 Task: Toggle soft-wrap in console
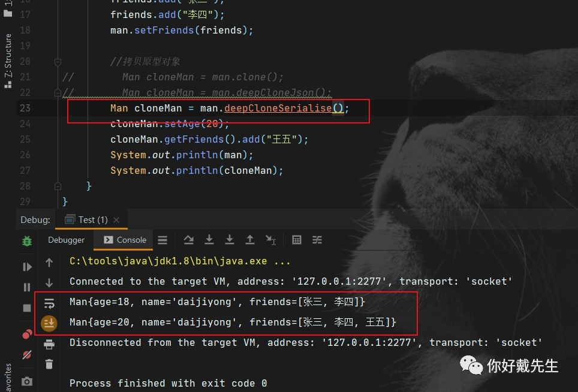tap(49, 303)
